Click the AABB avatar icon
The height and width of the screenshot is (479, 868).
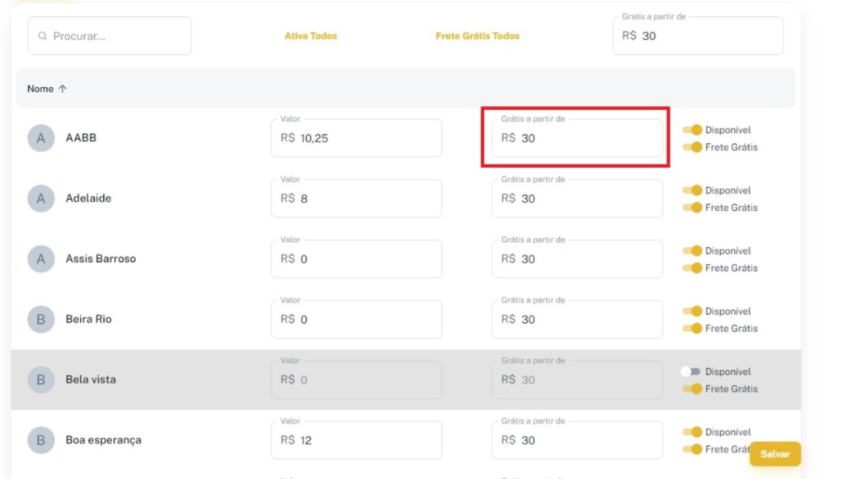tap(40, 138)
